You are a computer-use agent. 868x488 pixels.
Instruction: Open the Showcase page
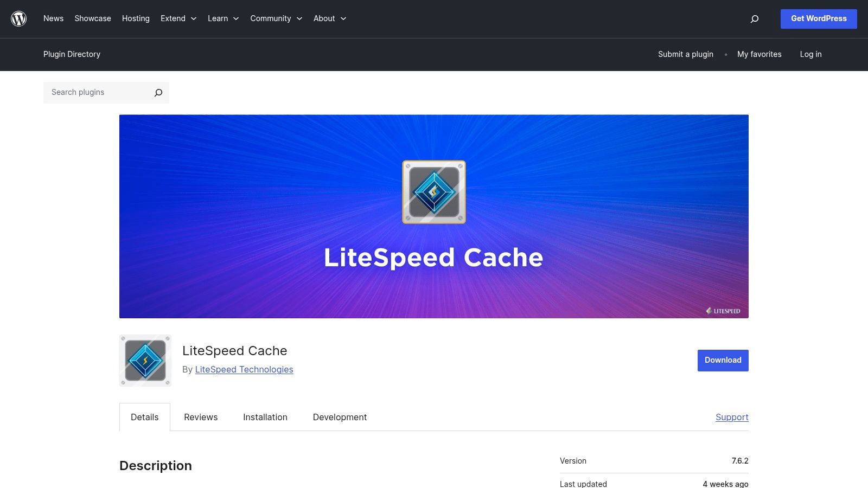click(x=92, y=18)
